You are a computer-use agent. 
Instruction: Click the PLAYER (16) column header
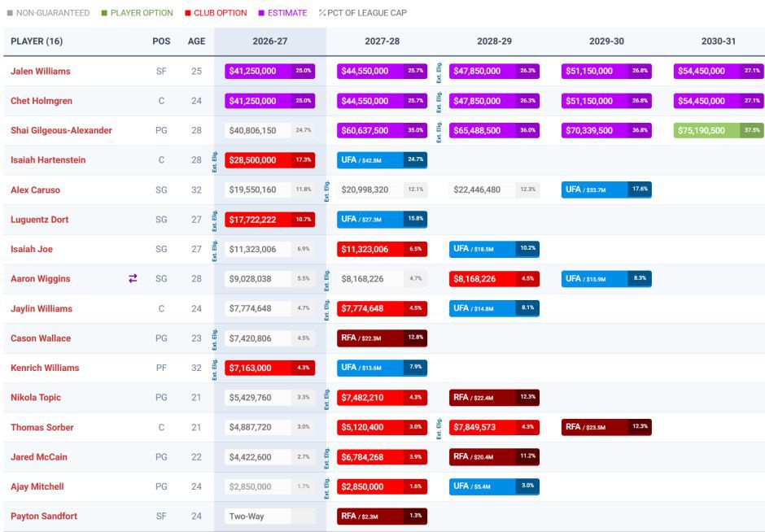[x=37, y=41]
